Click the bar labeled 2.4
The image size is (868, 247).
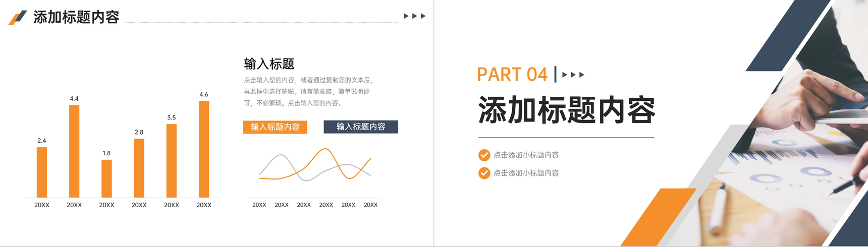tap(42, 172)
